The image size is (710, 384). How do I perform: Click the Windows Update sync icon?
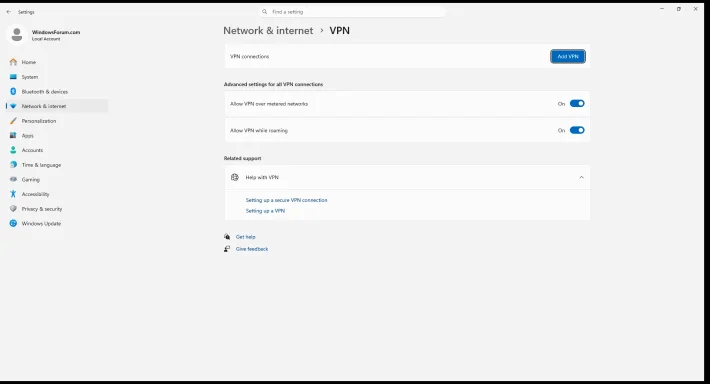(13, 223)
